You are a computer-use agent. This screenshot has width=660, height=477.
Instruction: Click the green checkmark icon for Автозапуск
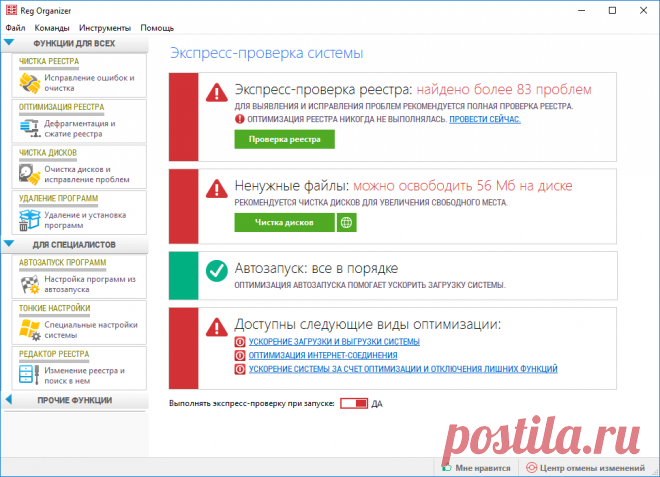coord(217,271)
